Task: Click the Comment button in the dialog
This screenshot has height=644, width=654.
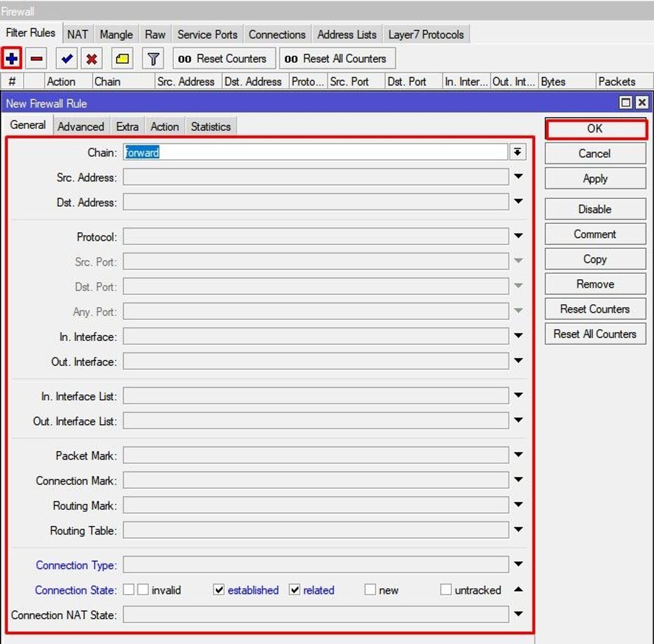Action: pyautogui.click(x=595, y=234)
